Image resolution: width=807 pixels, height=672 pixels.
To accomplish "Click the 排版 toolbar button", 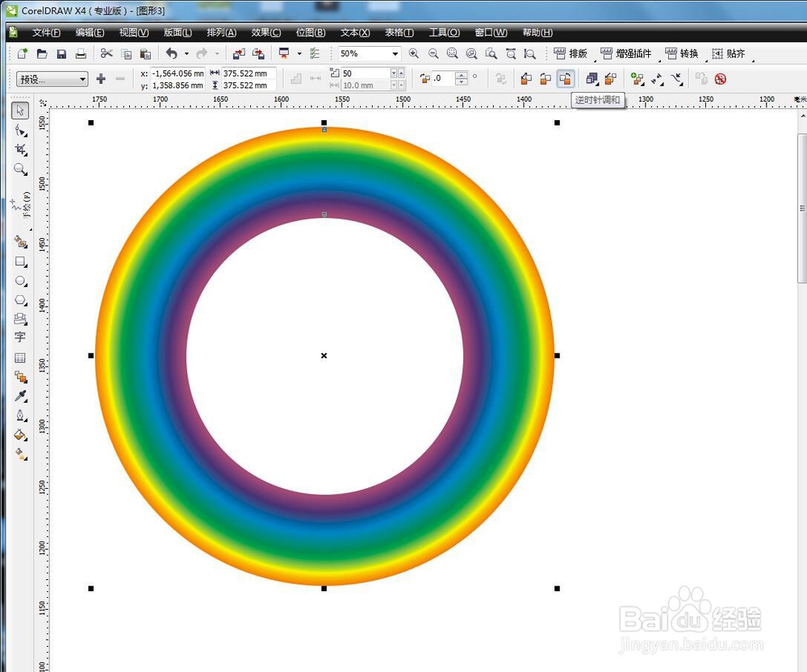I will click(571, 53).
